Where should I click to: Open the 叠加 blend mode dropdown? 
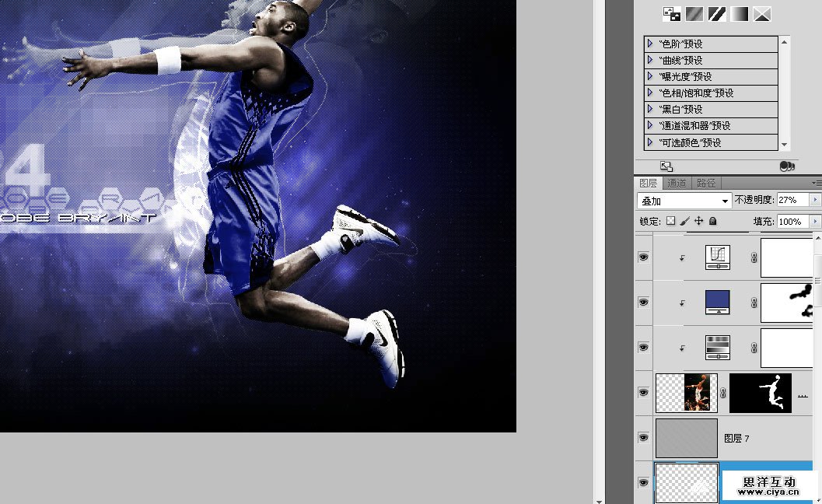pos(725,200)
